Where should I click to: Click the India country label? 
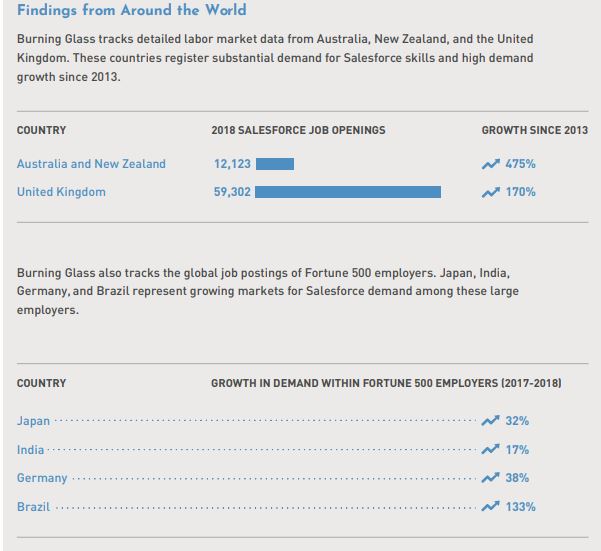pyautogui.click(x=30, y=449)
